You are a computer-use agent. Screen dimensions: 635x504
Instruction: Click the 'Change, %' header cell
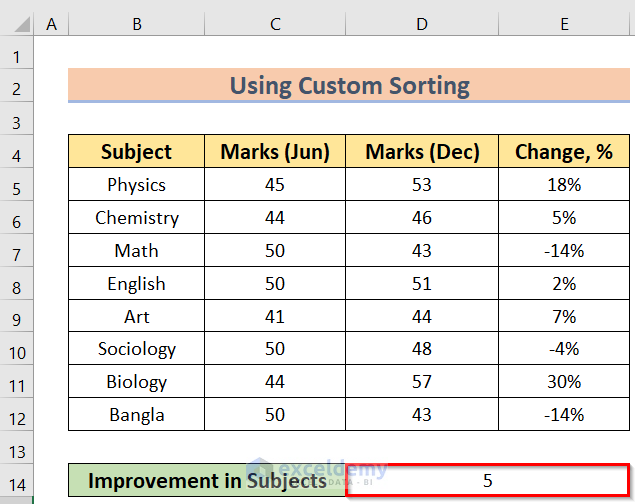click(x=562, y=152)
